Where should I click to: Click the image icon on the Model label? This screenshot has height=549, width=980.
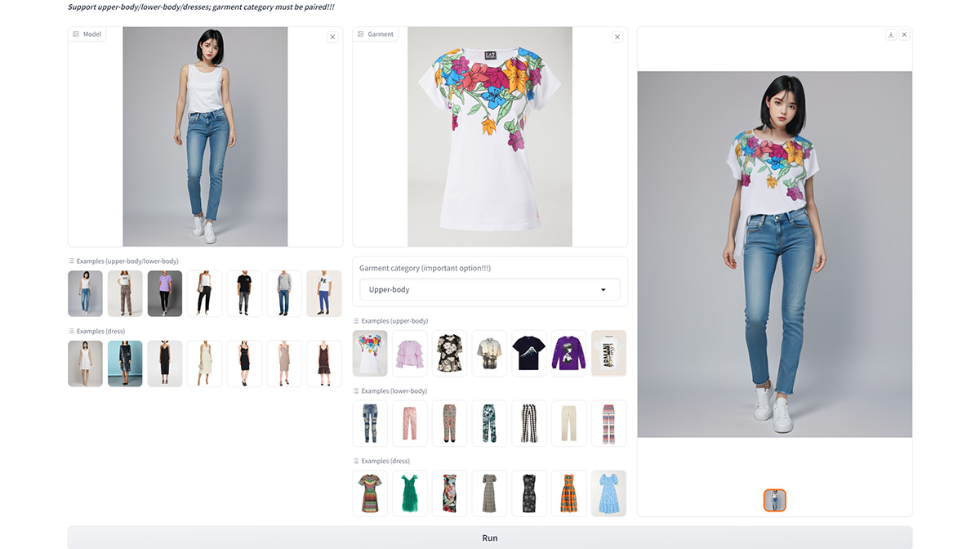point(75,33)
